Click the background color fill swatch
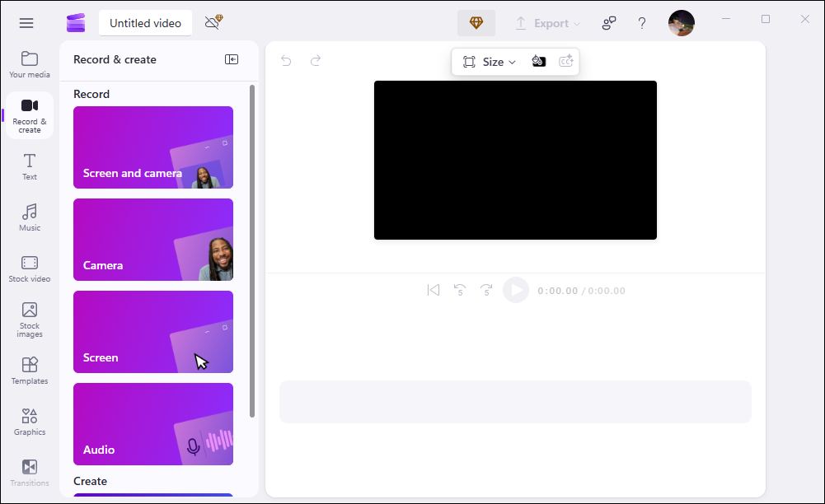This screenshot has width=825, height=504. pos(539,61)
